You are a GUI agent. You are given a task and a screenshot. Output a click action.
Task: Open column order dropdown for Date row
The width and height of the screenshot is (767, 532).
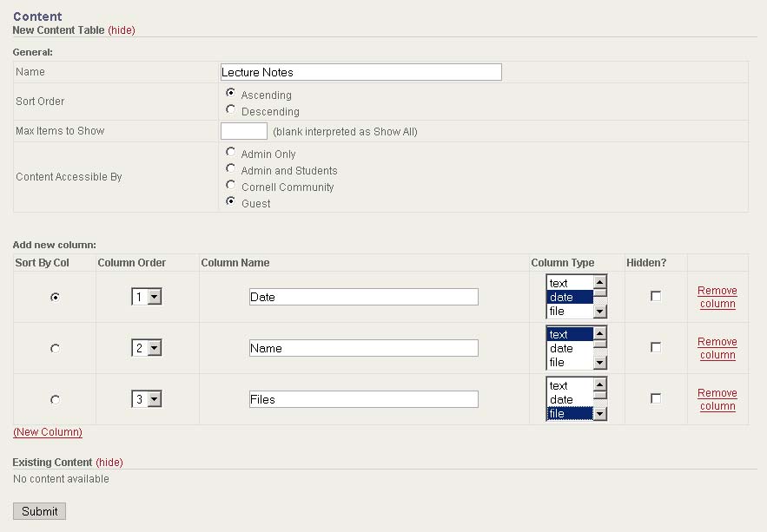tap(147, 297)
